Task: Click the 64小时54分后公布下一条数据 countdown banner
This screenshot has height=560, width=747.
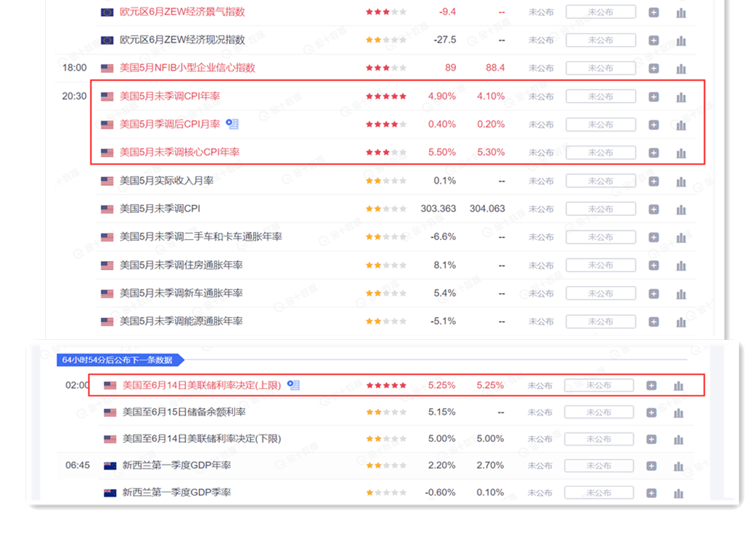Action: [118, 360]
